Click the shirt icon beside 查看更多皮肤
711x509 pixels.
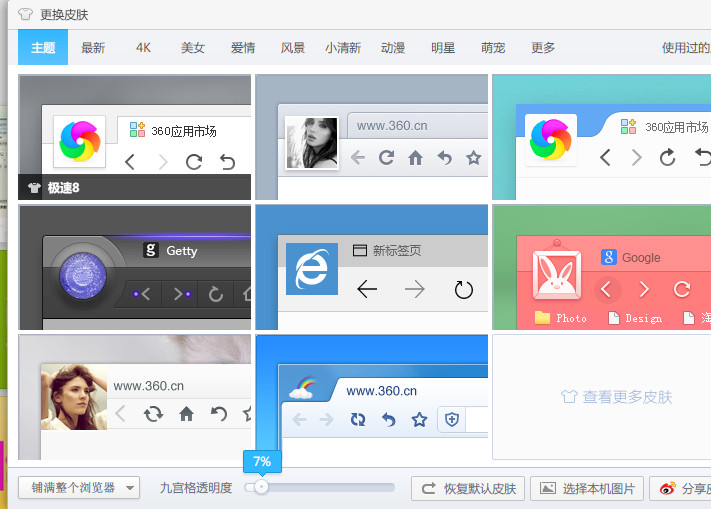(x=569, y=397)
